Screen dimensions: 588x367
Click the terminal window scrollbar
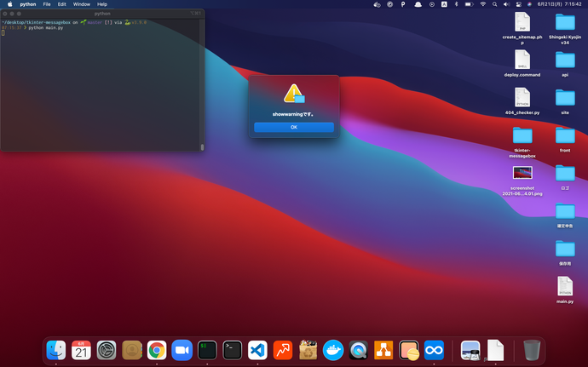202,147
